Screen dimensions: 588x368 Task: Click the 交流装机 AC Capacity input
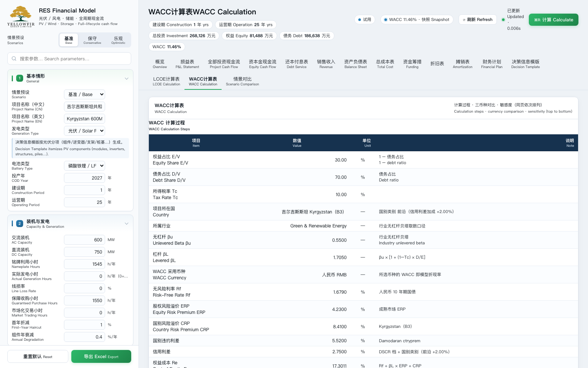pyautogui.click(x=85, y=240)
